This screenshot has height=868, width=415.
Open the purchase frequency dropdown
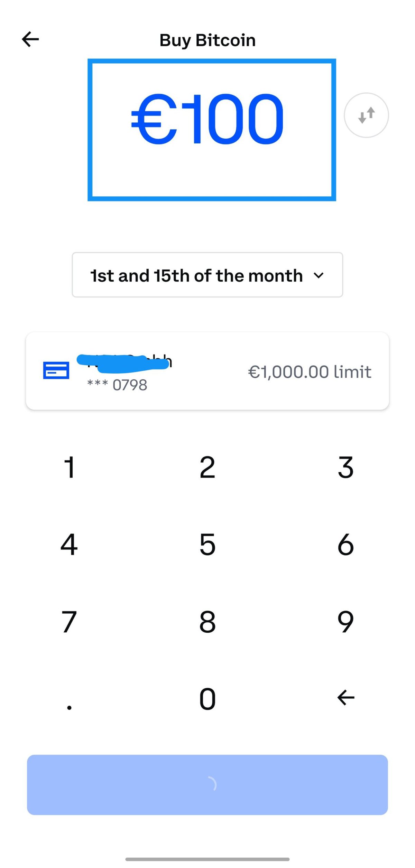(x=207, y=275)
